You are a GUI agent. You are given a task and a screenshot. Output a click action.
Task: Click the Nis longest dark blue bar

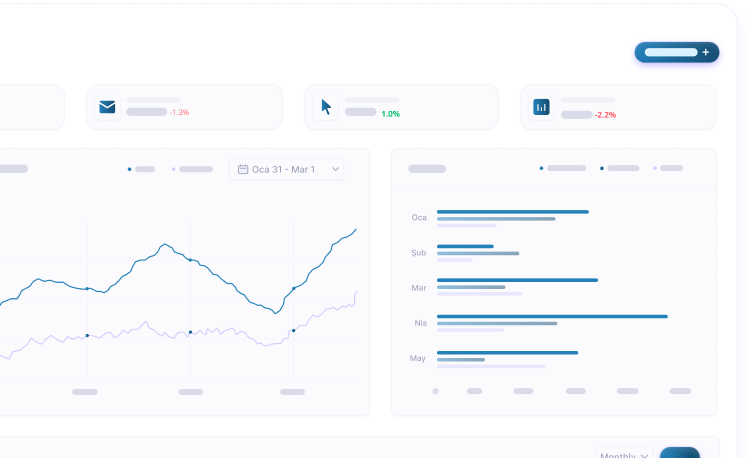(552, 317)
